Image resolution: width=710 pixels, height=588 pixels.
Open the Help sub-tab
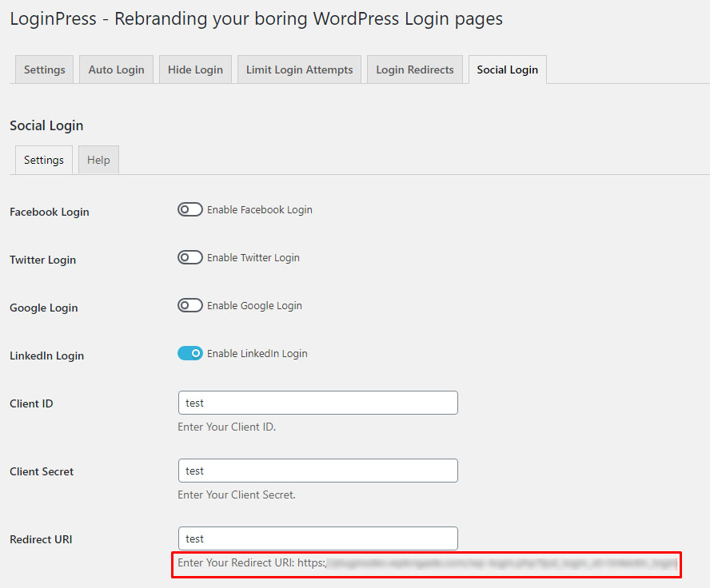point(98,160)
